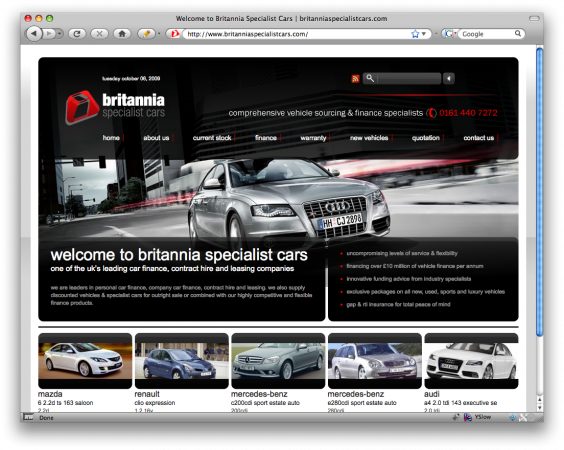The width and height of the screenshot is (564, 450).
Task: Click the Stop loading button
Action: tap(100, 34)
